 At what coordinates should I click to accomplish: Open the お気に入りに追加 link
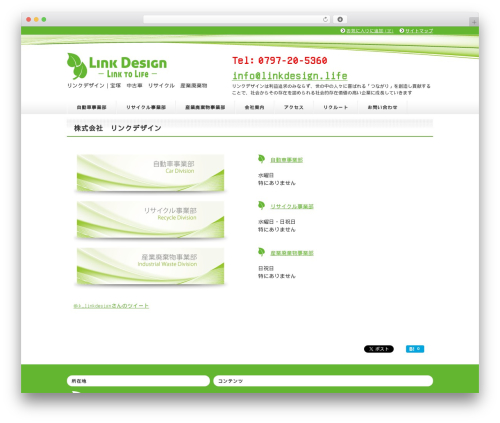[370, 31]
